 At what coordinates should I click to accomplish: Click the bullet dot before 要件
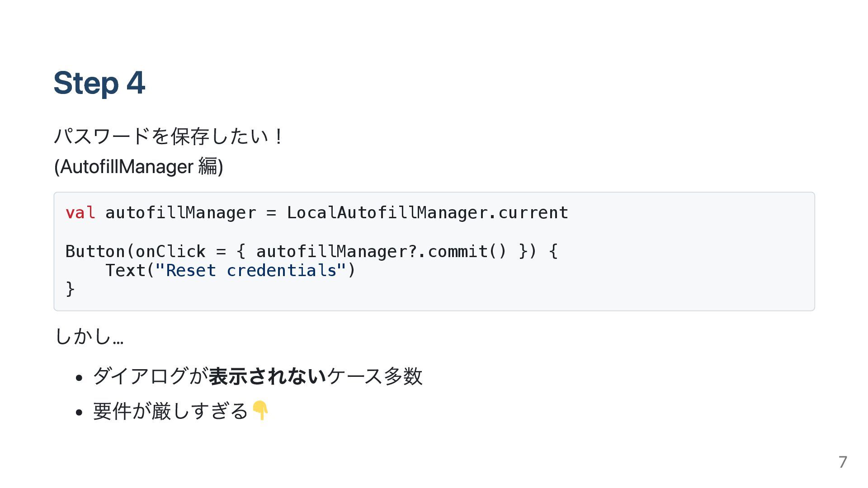pyautogui.click(x=79, y=413)
